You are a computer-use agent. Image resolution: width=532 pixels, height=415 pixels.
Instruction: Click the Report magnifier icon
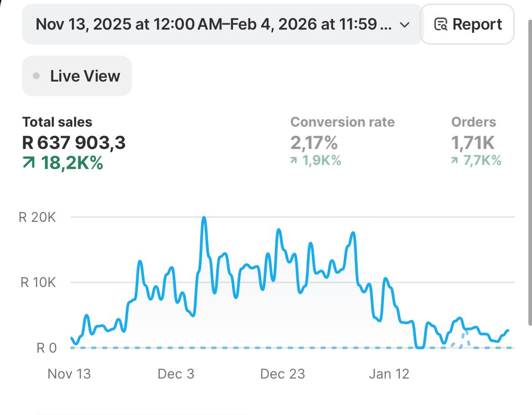(x=440, y=24)
